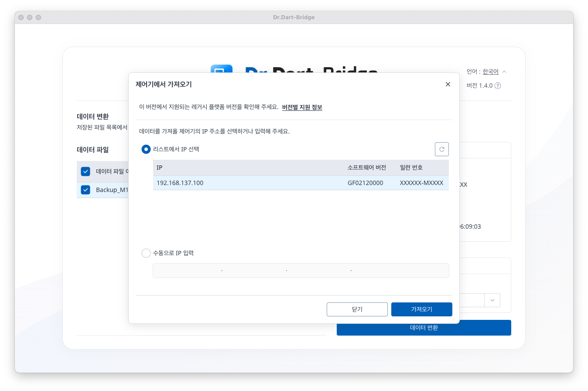
Task: Toggle the 데이터 파일 header checkbox
Action: pos(85,171)
